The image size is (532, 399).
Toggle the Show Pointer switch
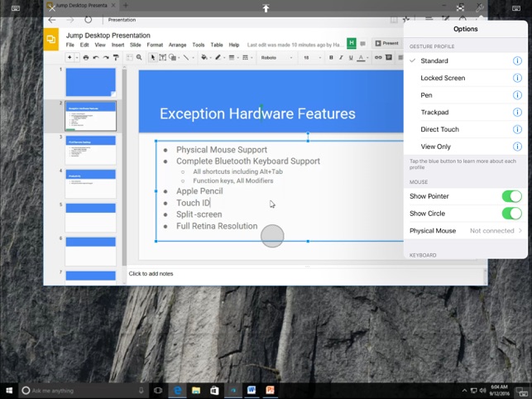(511, 196)
